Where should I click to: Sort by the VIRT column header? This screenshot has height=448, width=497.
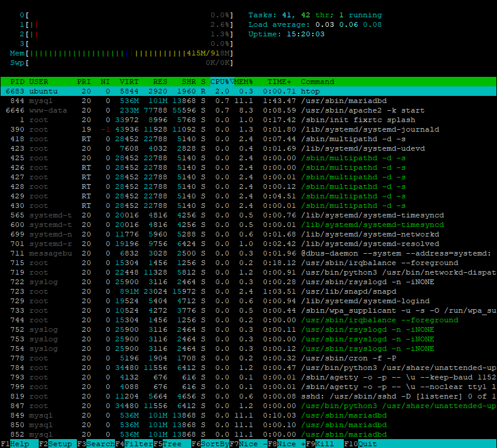coord(129,82)
